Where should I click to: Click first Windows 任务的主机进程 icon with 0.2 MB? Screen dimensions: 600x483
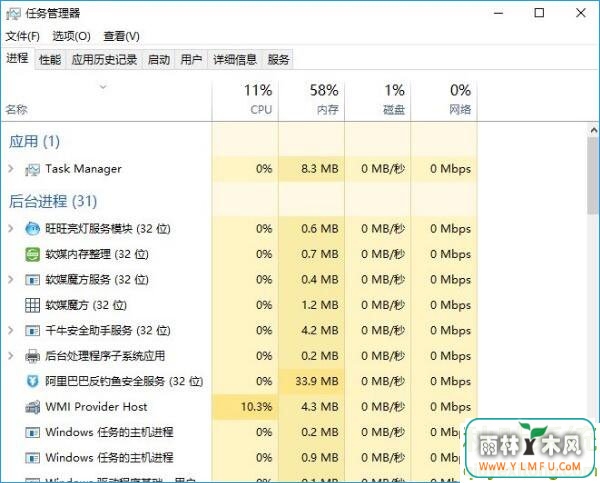click(32, 432)
